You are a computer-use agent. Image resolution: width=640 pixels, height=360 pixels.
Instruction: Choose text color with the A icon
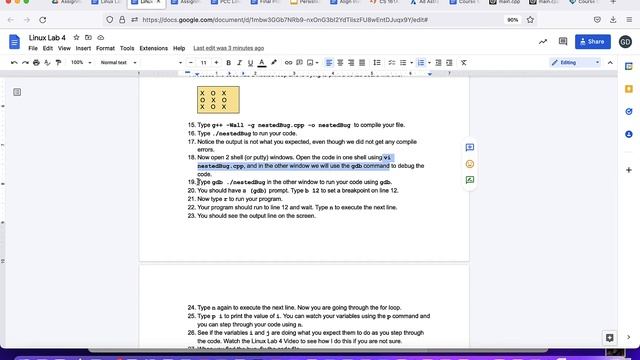[x=262, y=62]
